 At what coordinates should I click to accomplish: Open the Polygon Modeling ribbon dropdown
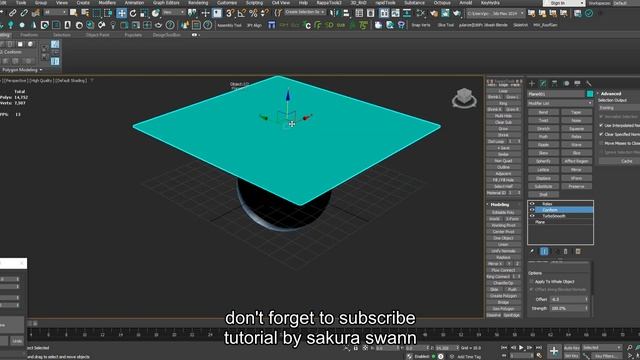point(21,70)
